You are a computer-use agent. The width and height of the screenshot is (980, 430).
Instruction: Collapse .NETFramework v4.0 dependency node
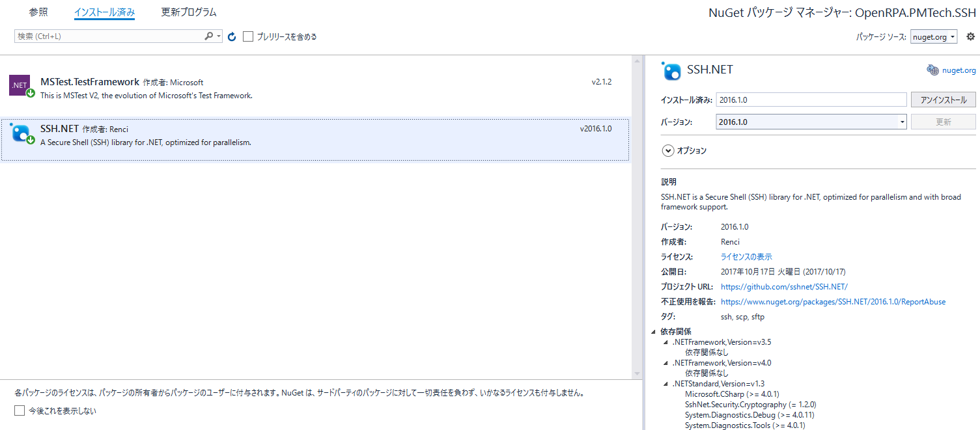[x=665, y=363]
